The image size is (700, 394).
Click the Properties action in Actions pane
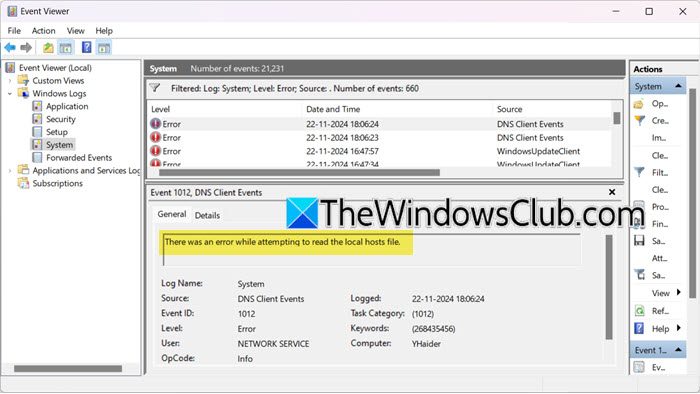tap(660, 207)
